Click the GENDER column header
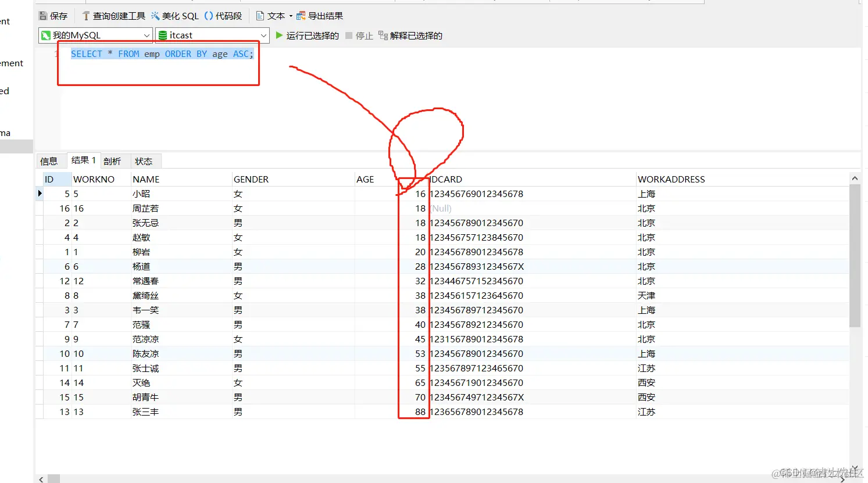The image size is (868, 483). [294, 179]
